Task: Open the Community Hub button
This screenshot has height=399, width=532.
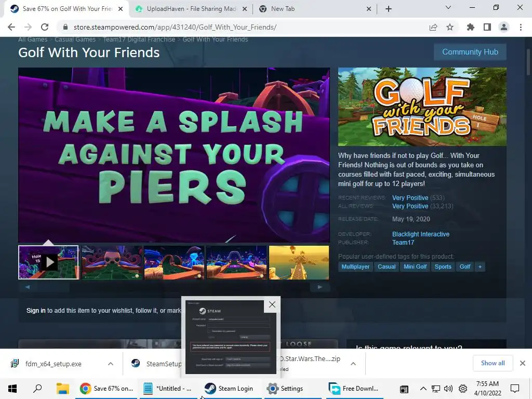Action: (470, 52)
